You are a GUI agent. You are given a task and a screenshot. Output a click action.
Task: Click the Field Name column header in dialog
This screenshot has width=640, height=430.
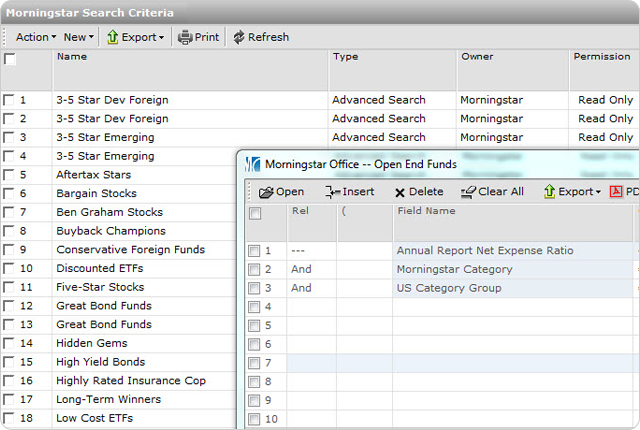tap(513, 223)
